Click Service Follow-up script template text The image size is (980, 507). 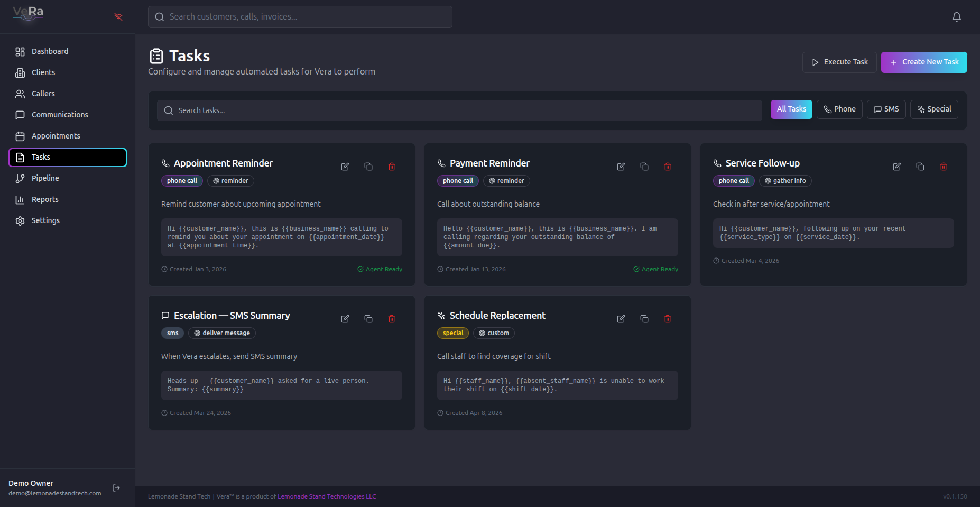point(834,233)
